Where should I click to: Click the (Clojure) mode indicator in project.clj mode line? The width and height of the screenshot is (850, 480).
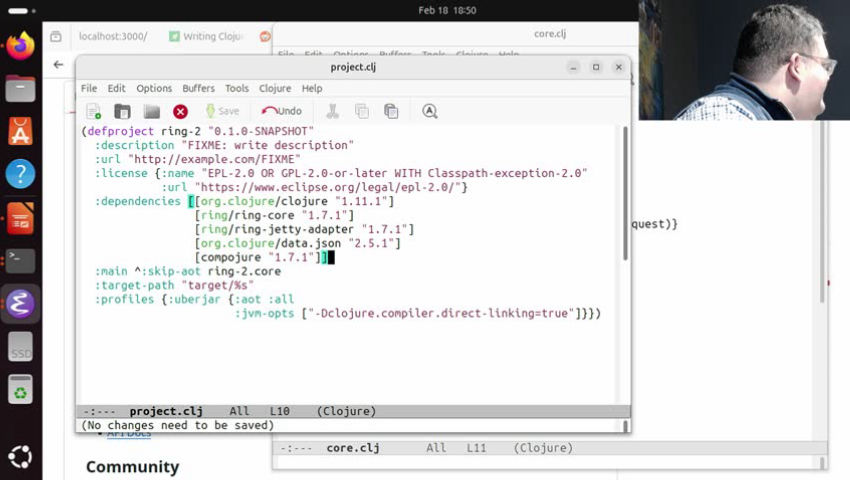(x=346, y=411)
